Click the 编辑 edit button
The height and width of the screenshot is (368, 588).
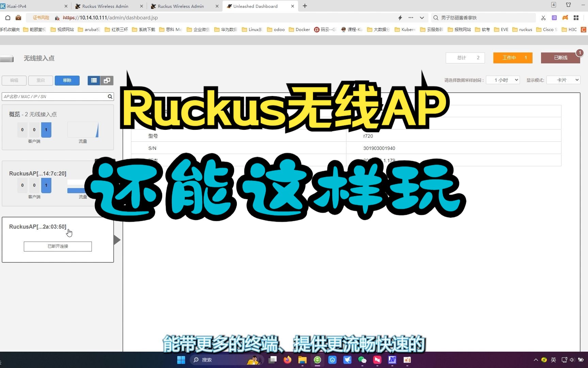14,80
